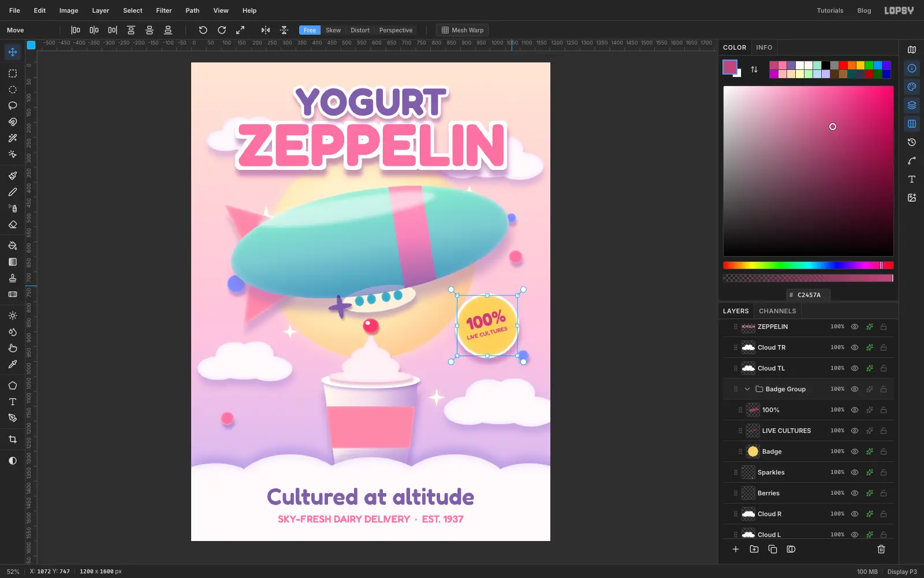Activate the eraser tool

13,224
